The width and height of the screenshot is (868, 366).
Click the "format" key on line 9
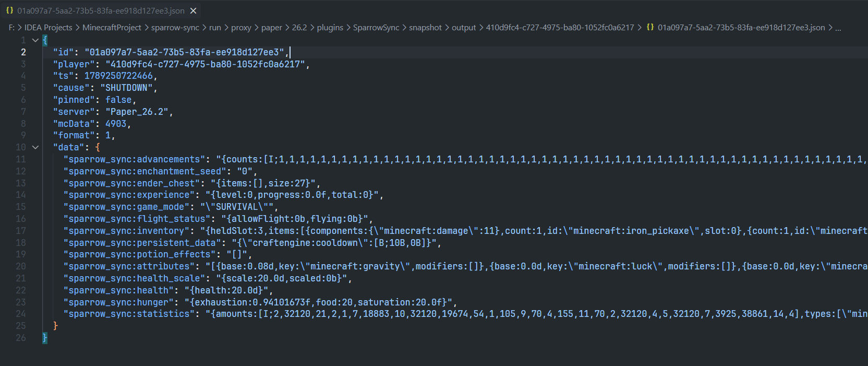coord(74,135)
